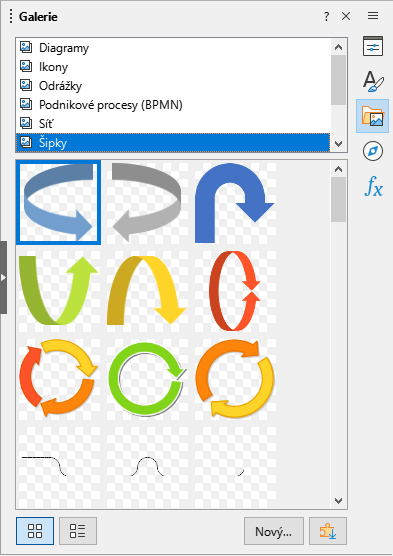Open the Navigator compass icon
Screen dimensions: 393x556
[372, 151]
